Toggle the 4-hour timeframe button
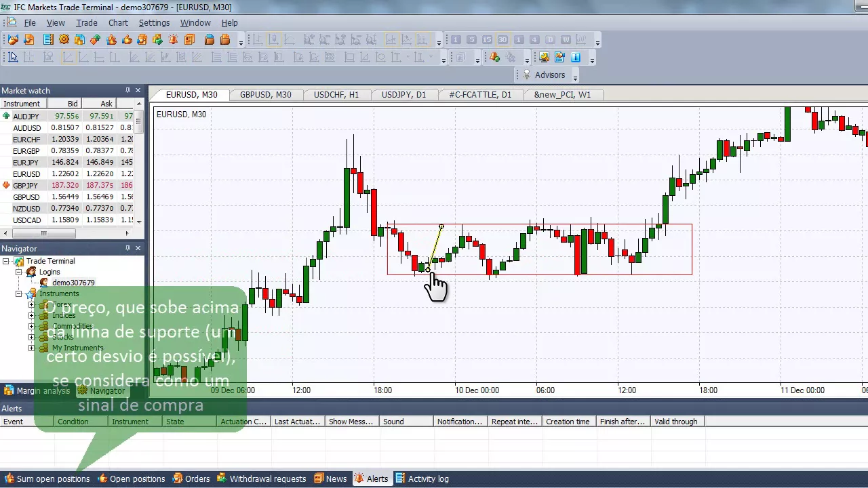 tap(534, 40)
